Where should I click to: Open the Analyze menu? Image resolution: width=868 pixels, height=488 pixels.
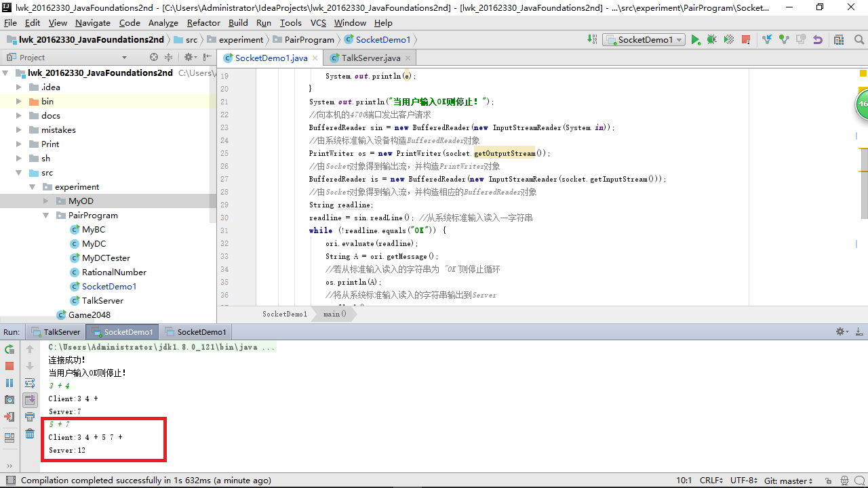tap(163, 22)
